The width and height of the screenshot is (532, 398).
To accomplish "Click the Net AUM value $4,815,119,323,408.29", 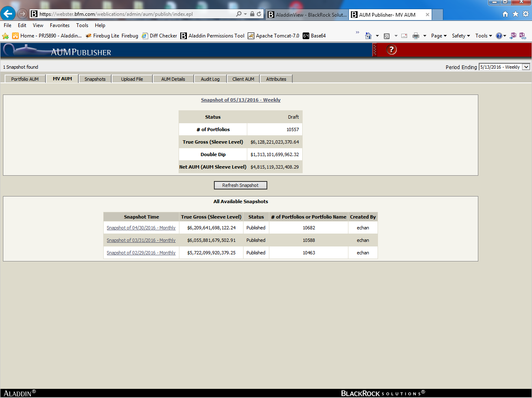I will [275, 167].
